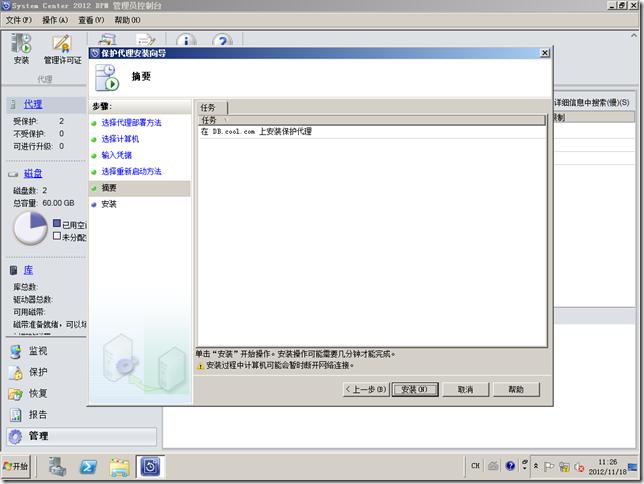The width and height of the screenshot is (644, 484).
Task: Click the blue help icon in tray
Action: coord(510,466)
